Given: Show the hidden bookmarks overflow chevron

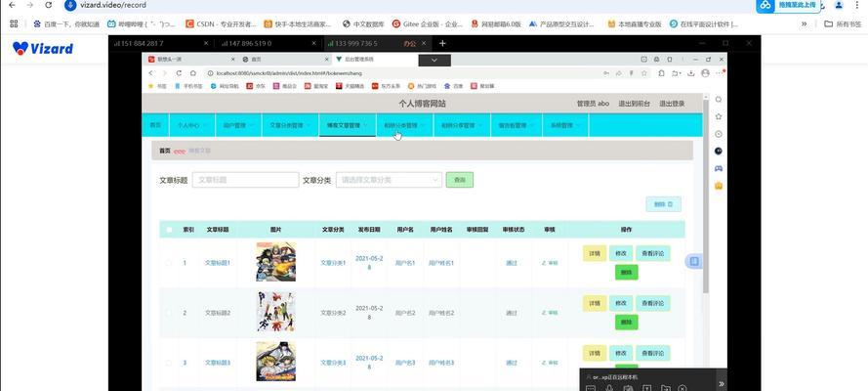Looking at the screenshot, I should (x=804, y=23).
